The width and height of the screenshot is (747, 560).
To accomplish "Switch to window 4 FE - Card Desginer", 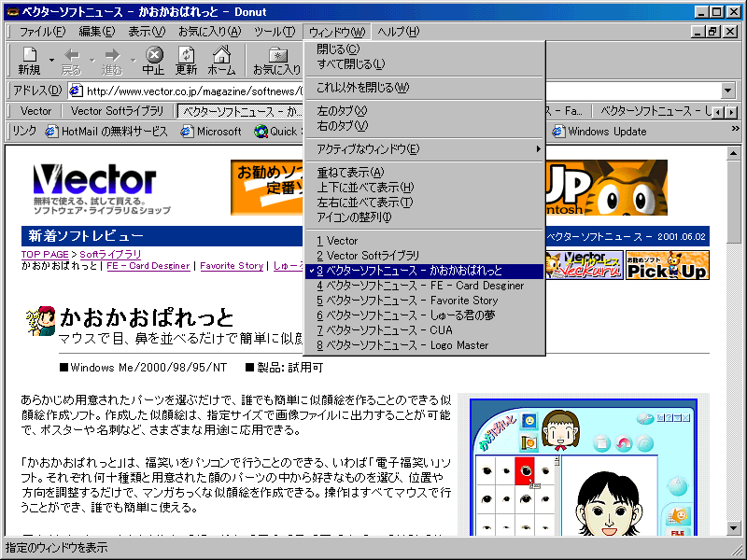I will pyautogui.click(x=425, y=286).
